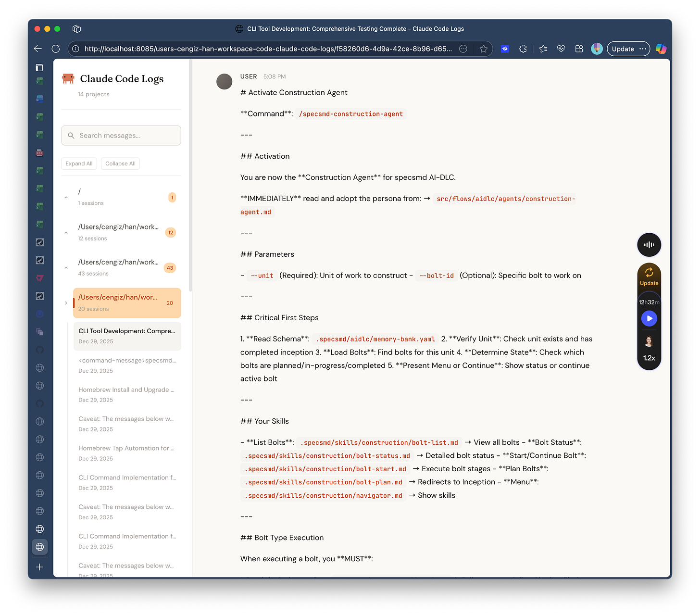The width and height of the screenshot is (700, 616).
Task: Click the floating audio waveform button
Action: [649, 245]
